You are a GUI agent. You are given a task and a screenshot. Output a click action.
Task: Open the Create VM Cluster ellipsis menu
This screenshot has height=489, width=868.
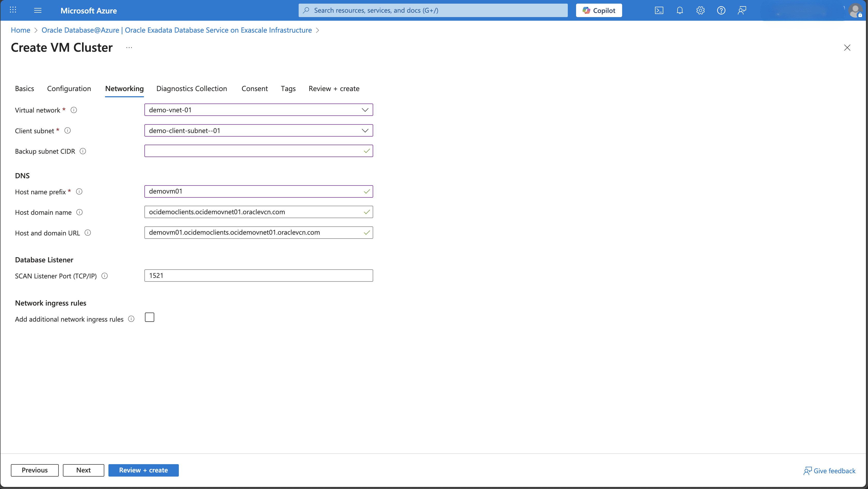(x=129, y=48)
